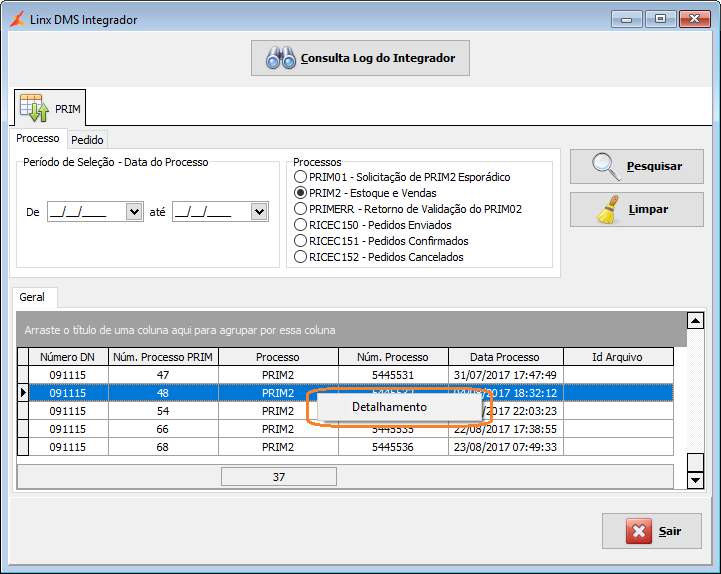Click the footer count '37'
Image resolution: width=721 pixels, height=574 pixels.
coord(279,476)
